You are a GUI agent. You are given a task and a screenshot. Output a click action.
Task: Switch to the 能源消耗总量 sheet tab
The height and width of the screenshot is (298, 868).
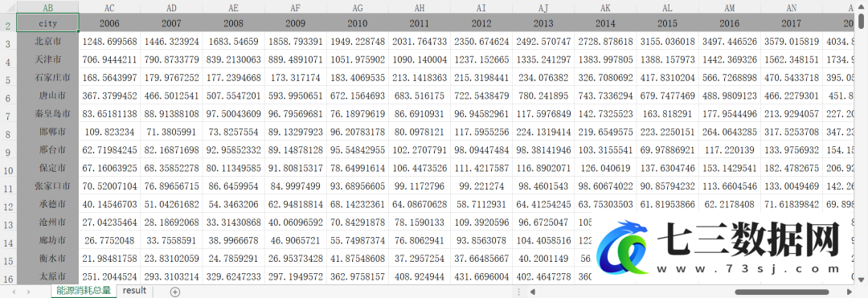click(x=84, y=291)
